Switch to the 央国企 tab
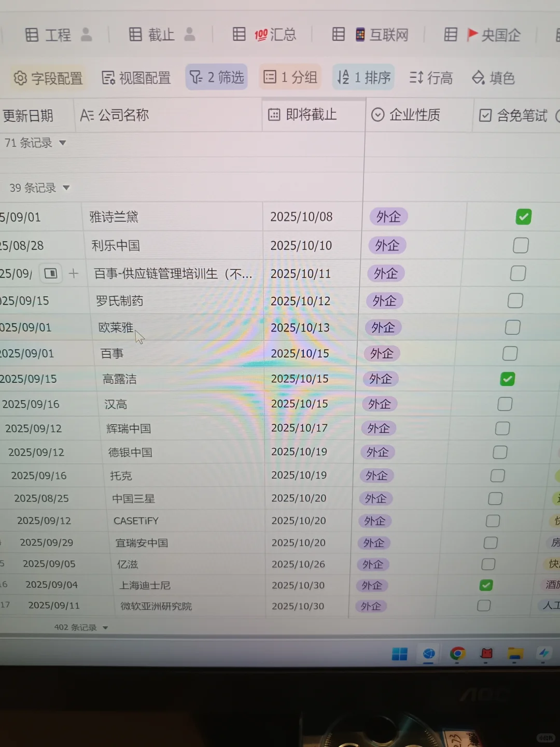 coord(482,35)
